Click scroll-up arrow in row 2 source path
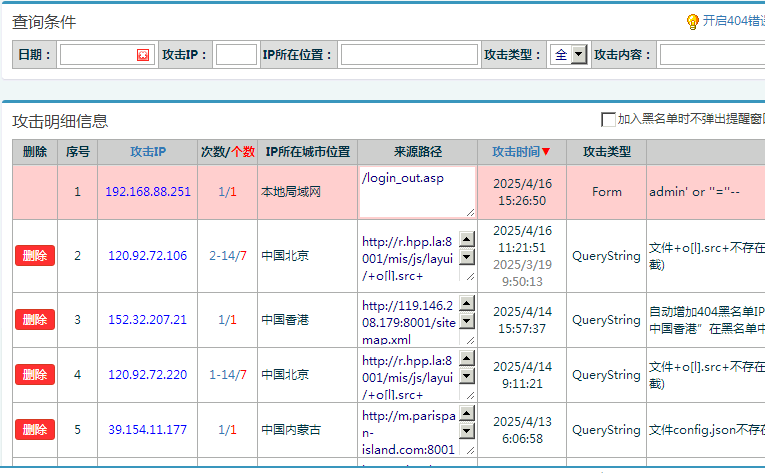Screen dimensions: 765x473 466,238
